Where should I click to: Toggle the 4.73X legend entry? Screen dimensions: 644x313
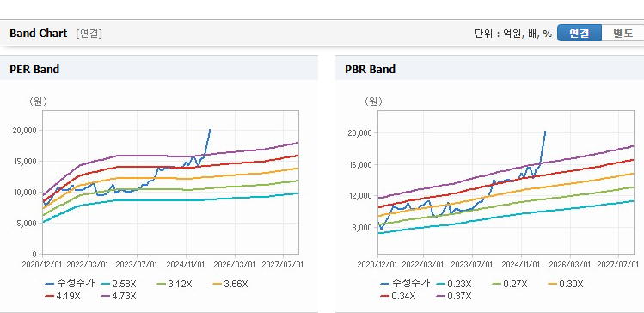(119, 296)
